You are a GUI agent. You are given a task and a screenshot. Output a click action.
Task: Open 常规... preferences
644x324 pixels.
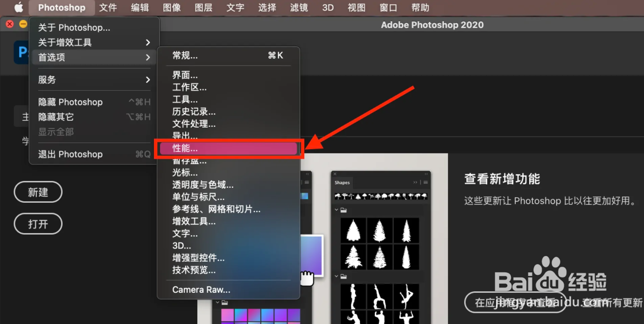(x=228, y=55)
